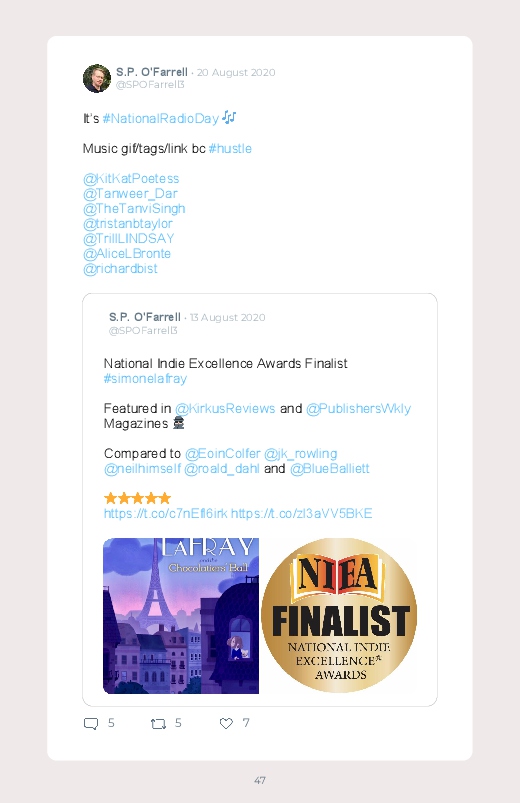This screenshot has height=803, width=520.
Task: Follow the #simonelafray hashtag link
Action: [x=145, y=378]
